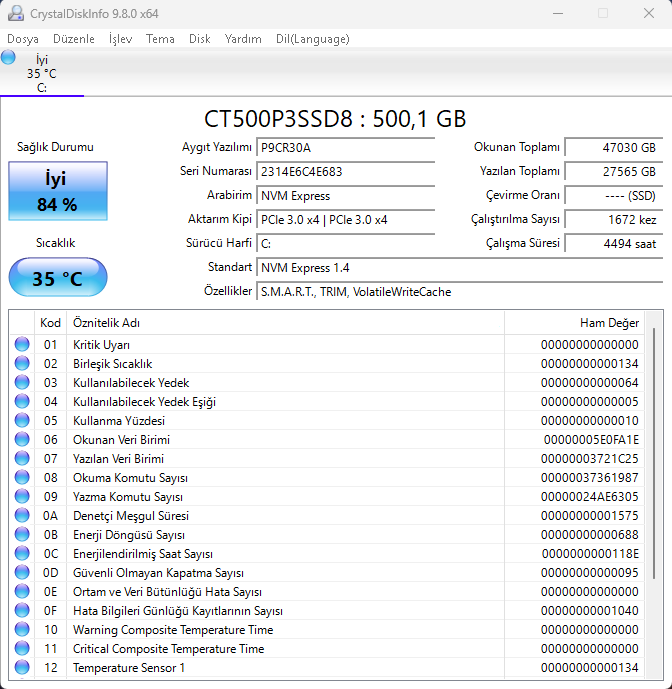Select the C: drive tab with İyi 35 °C
The width and height of the screenshot is (672, 689).
42,73
